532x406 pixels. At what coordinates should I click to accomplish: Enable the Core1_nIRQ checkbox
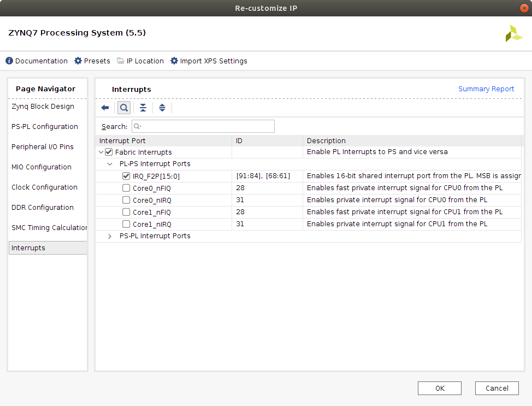pos(126,224)
